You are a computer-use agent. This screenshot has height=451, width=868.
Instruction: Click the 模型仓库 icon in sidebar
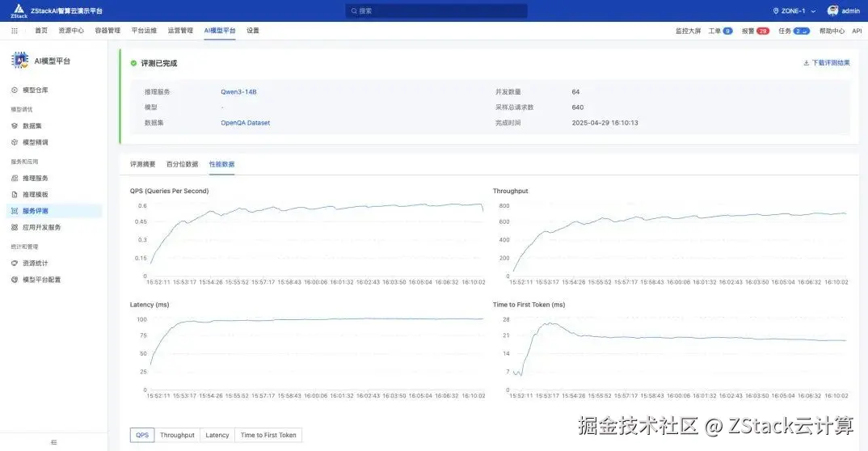point(15,91)
